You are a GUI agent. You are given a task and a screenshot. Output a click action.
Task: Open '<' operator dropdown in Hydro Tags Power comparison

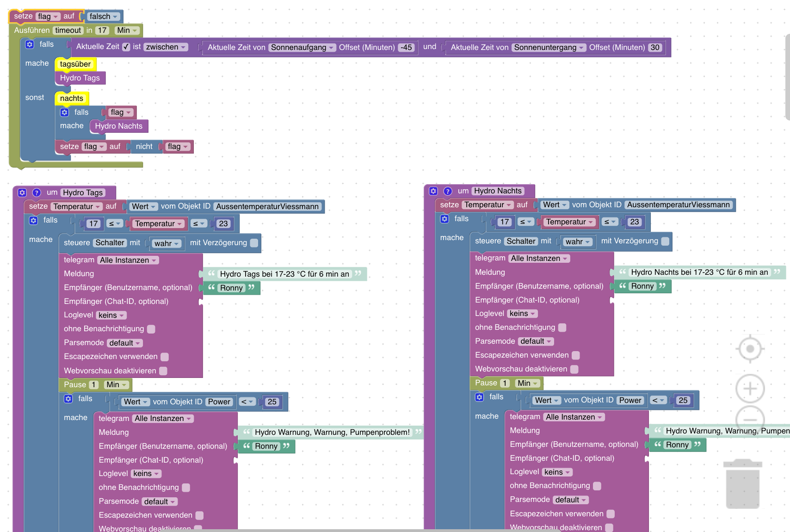coord(247,402)
